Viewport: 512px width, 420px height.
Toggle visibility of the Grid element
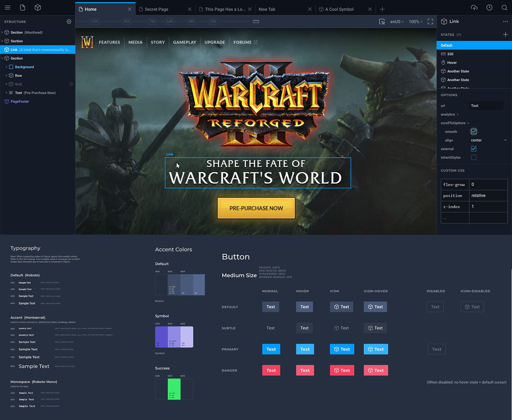click(71, 84)
